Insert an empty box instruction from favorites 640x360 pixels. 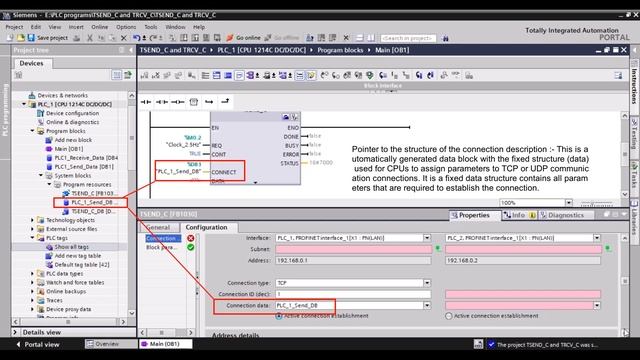tap(193, 102)
